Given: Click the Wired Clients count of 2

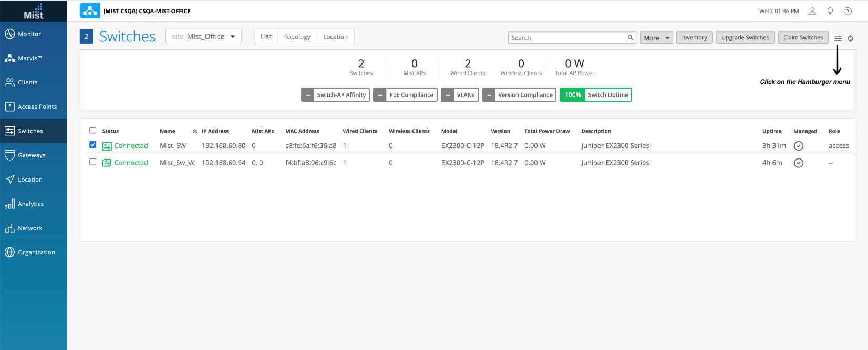Looking at the screenshot, I should coord(468,63).
